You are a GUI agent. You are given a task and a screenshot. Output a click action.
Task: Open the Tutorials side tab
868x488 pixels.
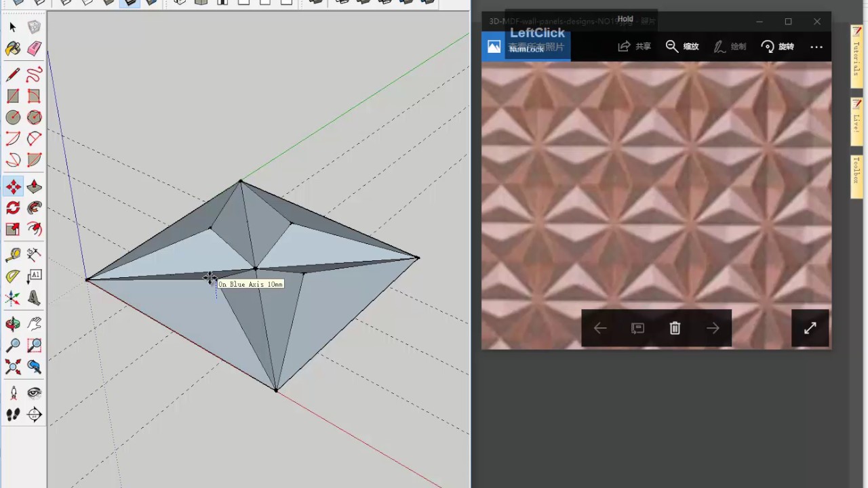click(856, 56)
